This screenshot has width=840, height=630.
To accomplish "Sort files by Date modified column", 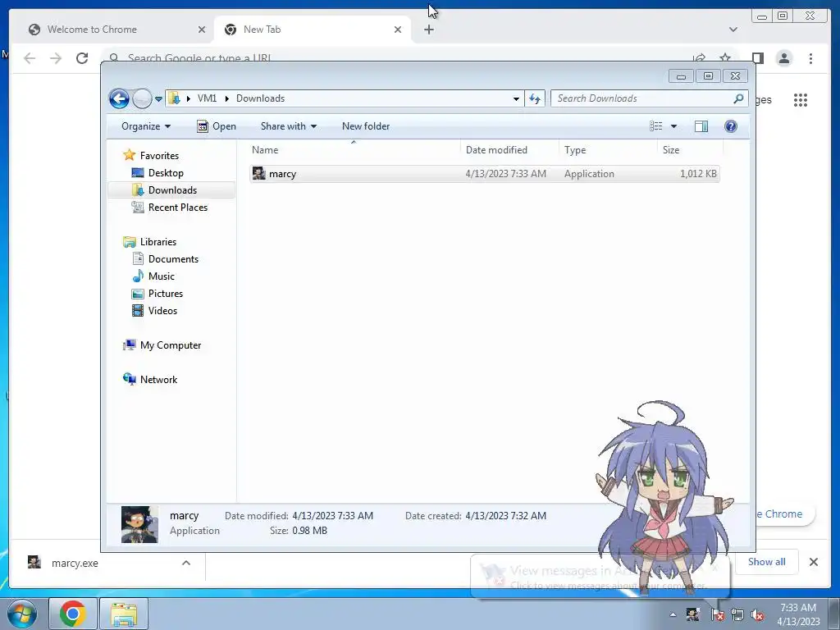I will coord(509,150).
